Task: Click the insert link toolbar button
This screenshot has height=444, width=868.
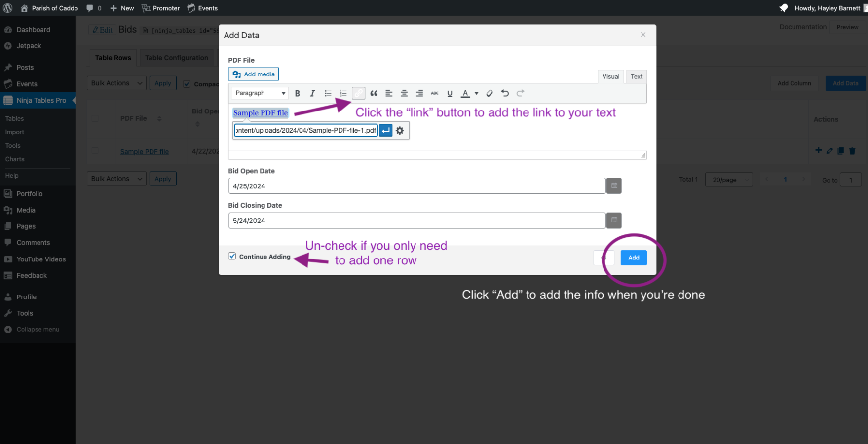Action: tap(358, 93)
